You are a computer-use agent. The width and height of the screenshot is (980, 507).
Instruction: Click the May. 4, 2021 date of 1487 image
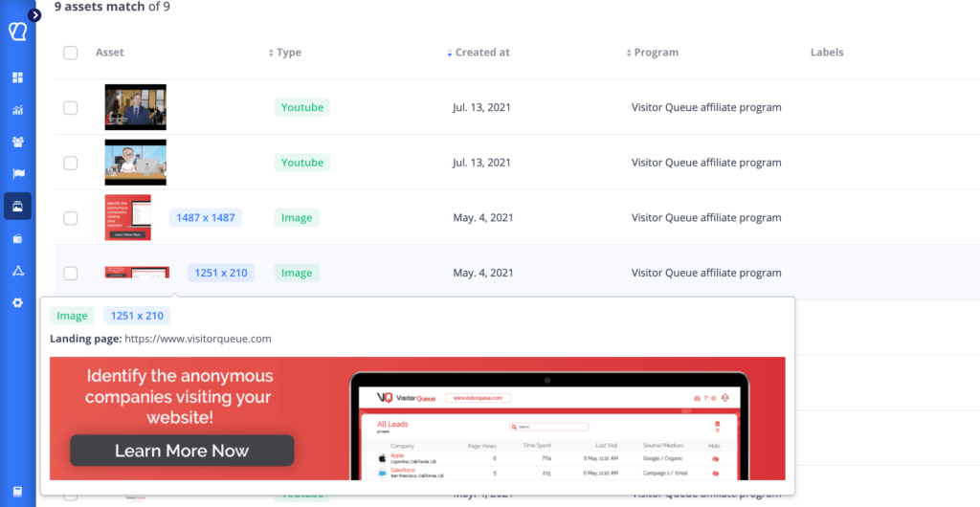tap(483, 218)
